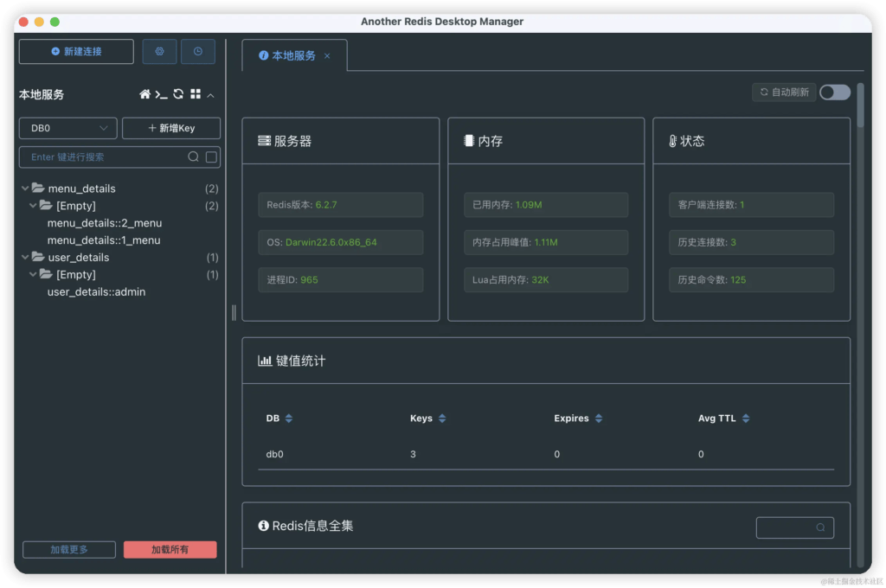
Task: Click the home icon for 本地服务
Action: (x=145, y=94)
